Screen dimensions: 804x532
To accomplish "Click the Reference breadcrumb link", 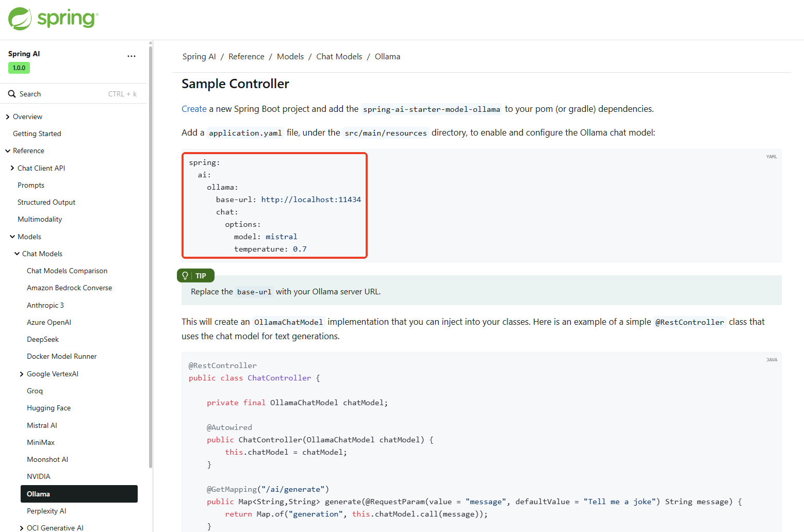I will point(247,57).
